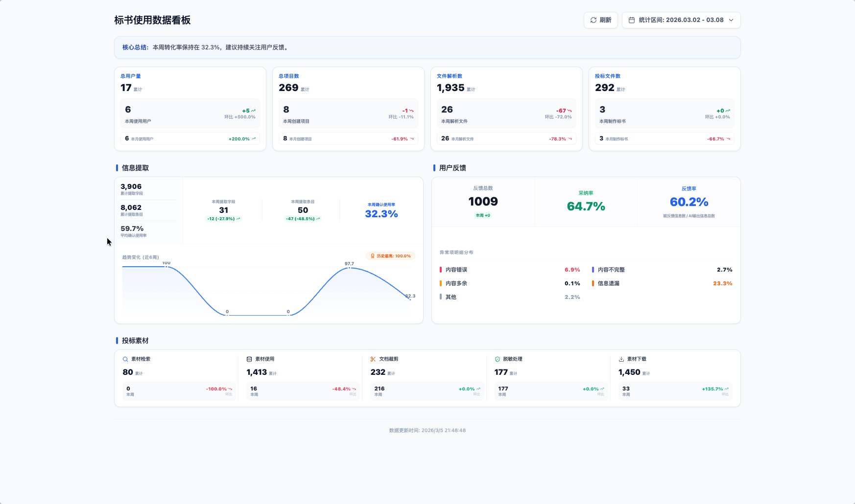This screenshot has width=855, height=504.
Task: Open the 统计区间 date range dropdown
Action: point(681,20)
